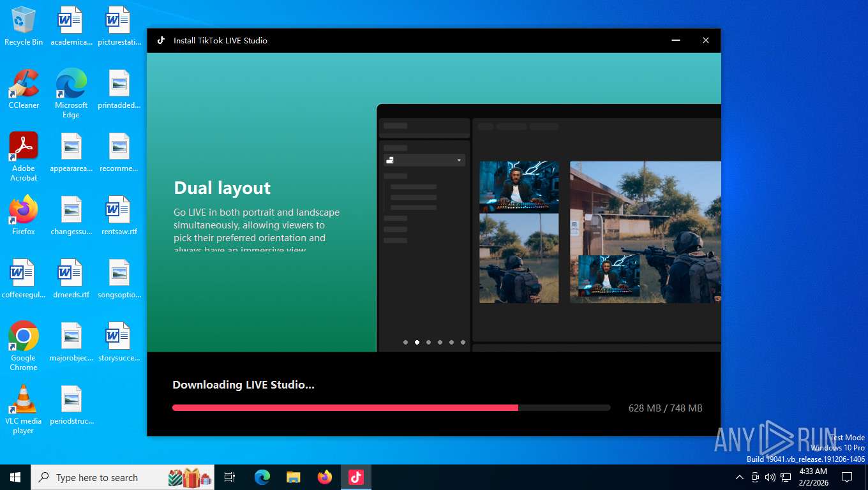
Task: Select the majorobjec... image file icon
Action: click(71, 342)
